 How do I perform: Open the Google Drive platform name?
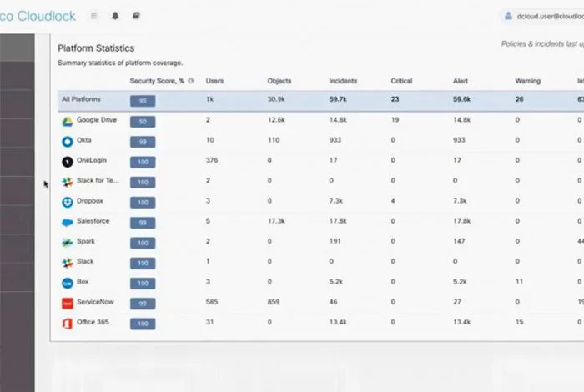coord(97,120)
